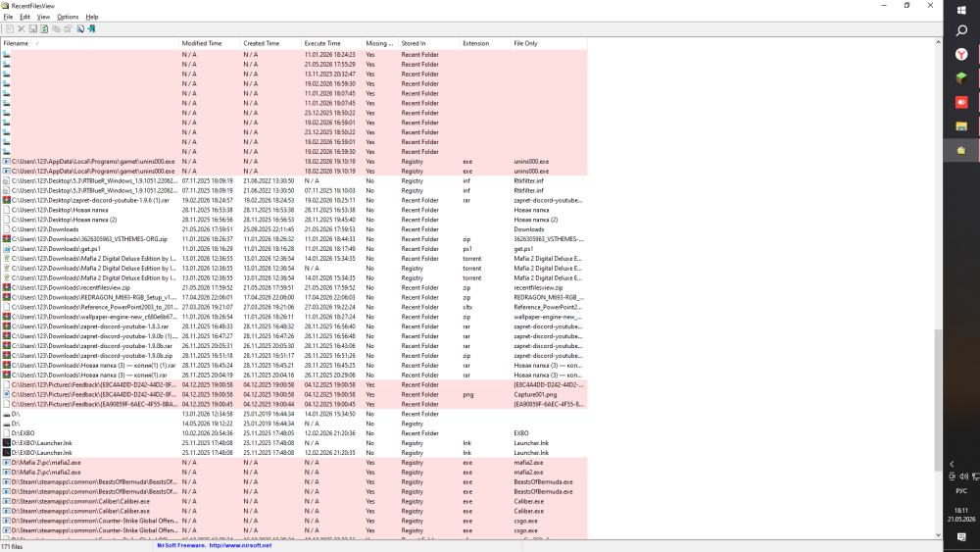The height and width of the screenshot is (552, 980).
Task: Sort by the Modified Time column header
Action: tap(209, 44)
